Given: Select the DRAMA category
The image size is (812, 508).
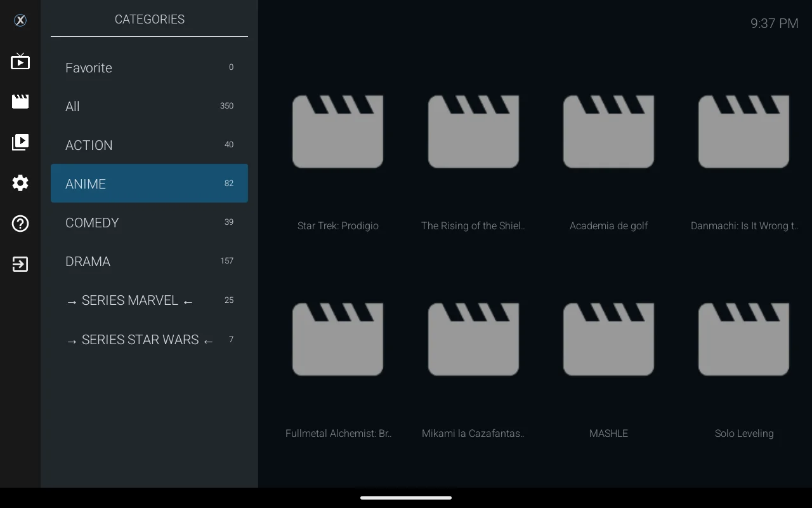Looking at the screenshot, I should pyautogui.click(x=149, y=261).
